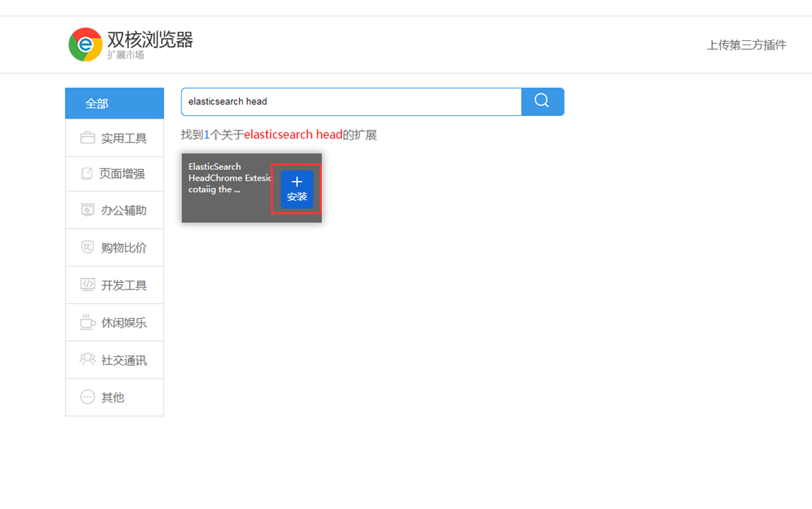Screen dimensions: 812x509
Task: Open the 购物比价 category
Action: [114, 248]
